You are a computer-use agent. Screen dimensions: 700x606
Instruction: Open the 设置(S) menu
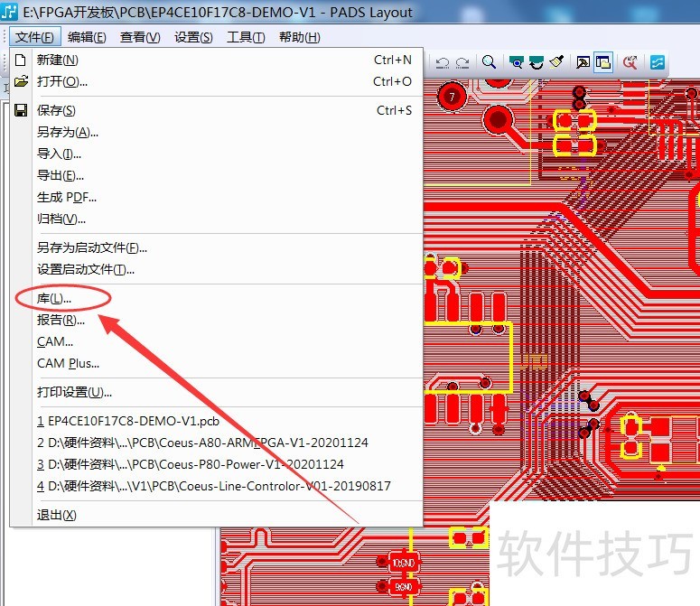(x=193, y=37)
